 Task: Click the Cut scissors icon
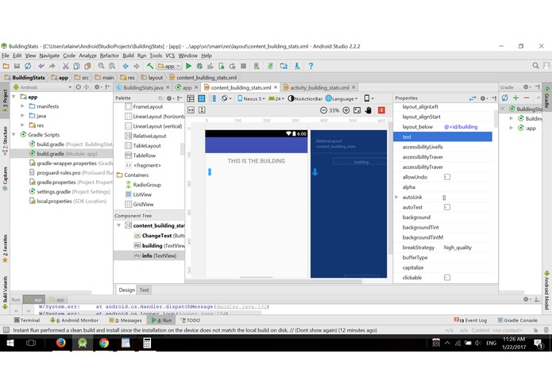(x=65, y=66)
